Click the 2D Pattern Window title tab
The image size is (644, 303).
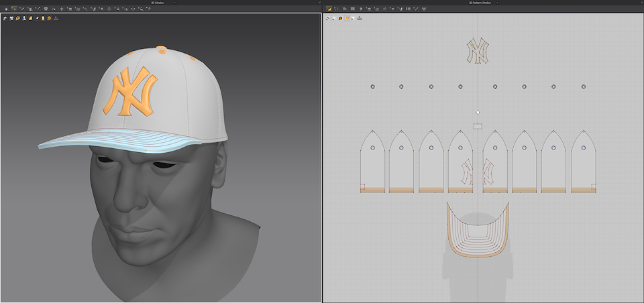tap(482, 3)
